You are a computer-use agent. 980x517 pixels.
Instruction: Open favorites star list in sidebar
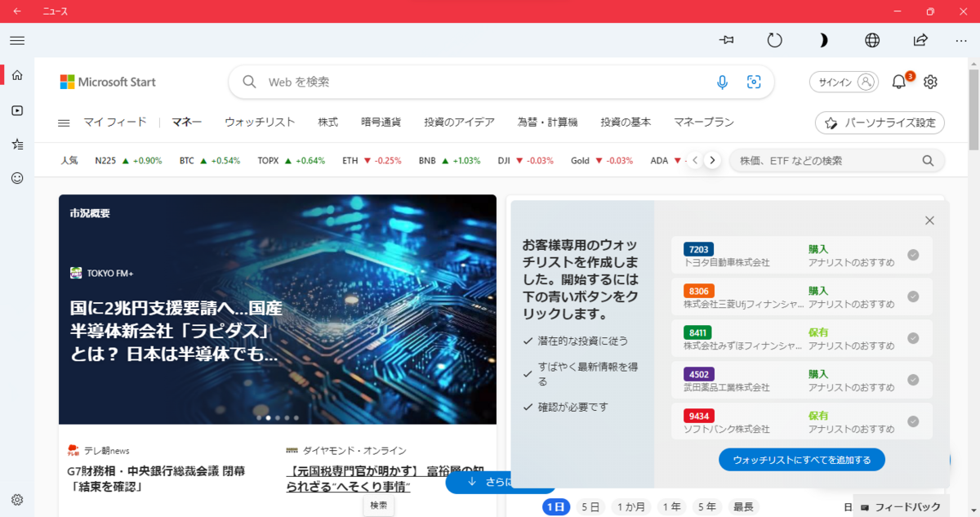[x=17, y=144]
